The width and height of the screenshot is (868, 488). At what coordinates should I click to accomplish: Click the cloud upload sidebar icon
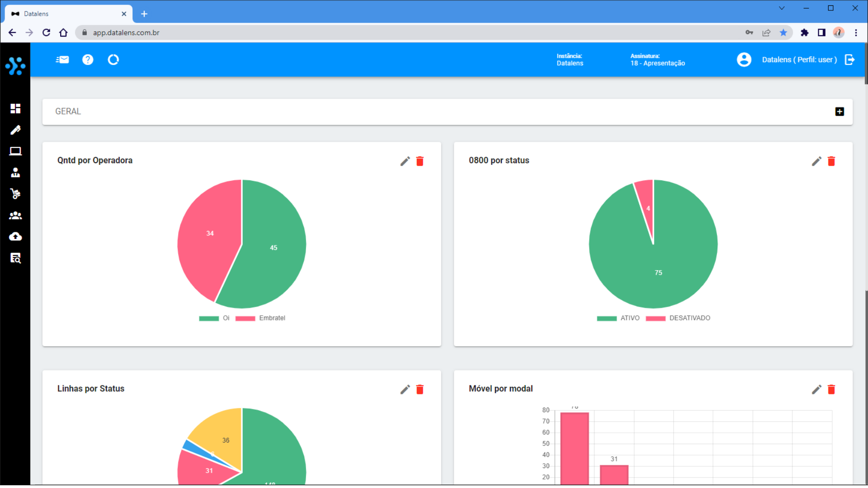(15, 237)
